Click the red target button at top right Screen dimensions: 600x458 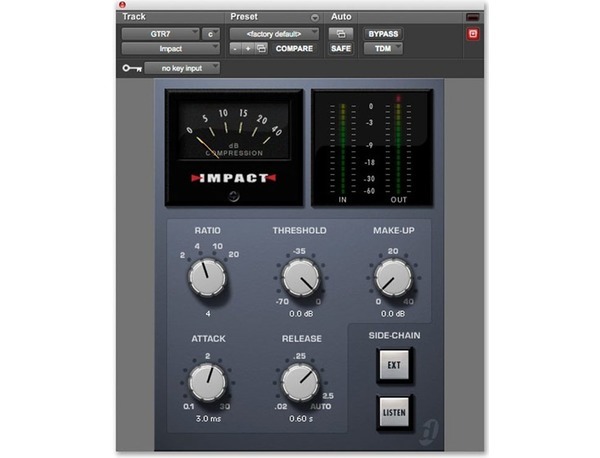tap(473, 34)
